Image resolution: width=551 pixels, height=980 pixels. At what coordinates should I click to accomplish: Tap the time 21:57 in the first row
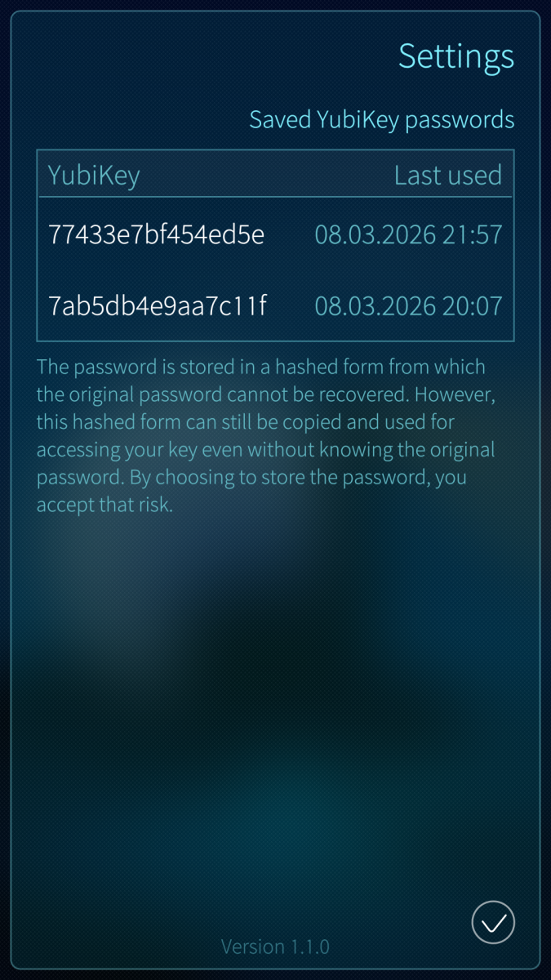473,235
